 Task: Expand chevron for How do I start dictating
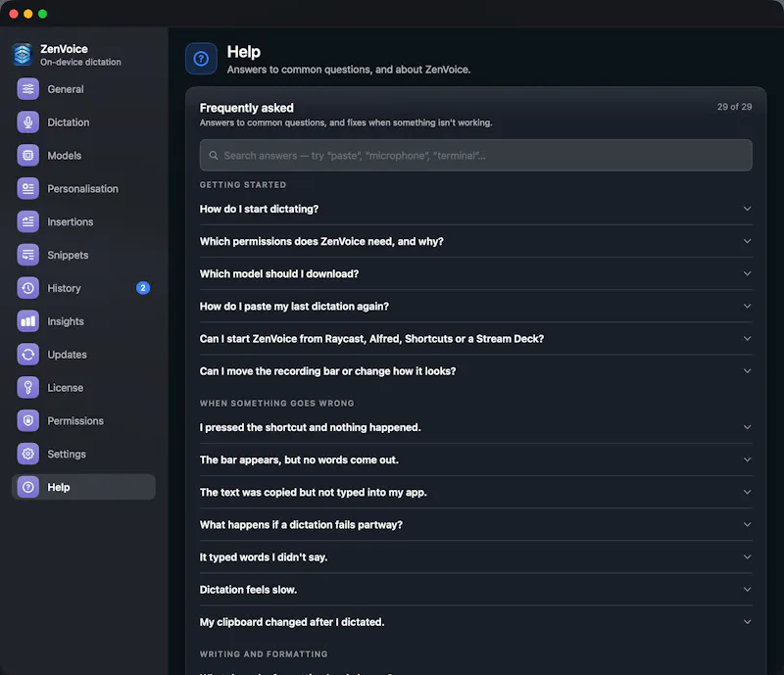coord(747,209)
